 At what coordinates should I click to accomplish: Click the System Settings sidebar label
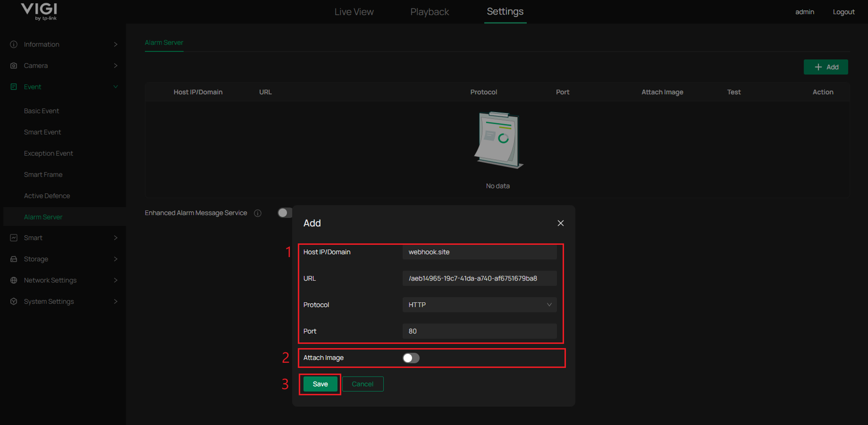click(49, 301)
